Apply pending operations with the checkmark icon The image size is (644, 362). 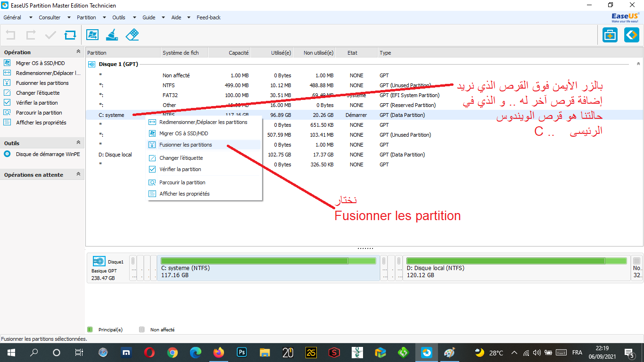(50, 35)
